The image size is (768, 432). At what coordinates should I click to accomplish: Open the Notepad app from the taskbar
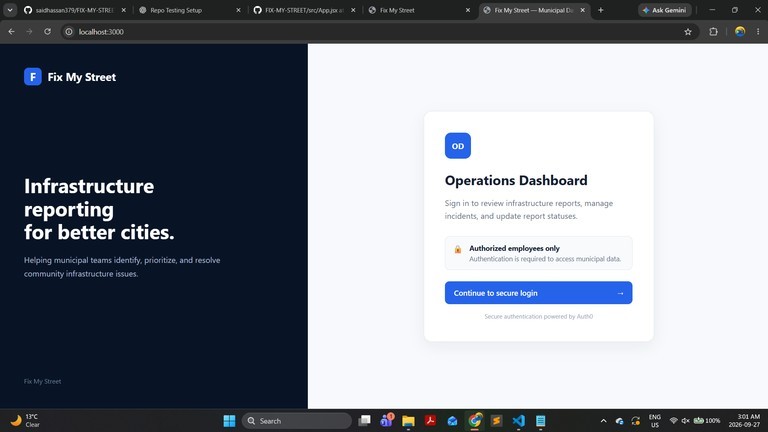540,421
